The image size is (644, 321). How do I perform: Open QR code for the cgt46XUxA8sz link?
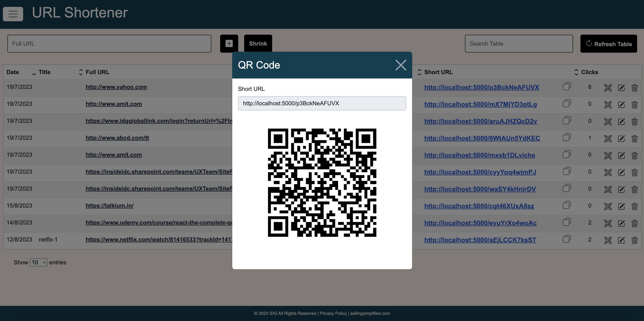608,206
